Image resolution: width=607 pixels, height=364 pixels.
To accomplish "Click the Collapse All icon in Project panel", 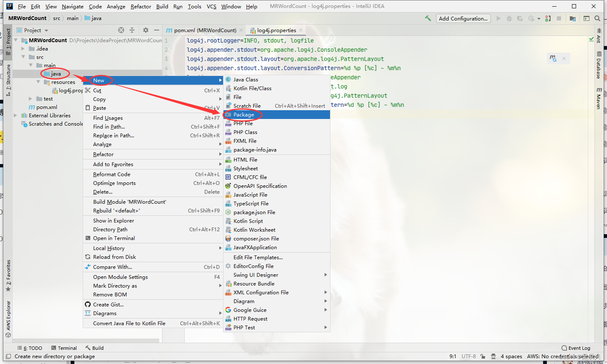I will point(132,30).
